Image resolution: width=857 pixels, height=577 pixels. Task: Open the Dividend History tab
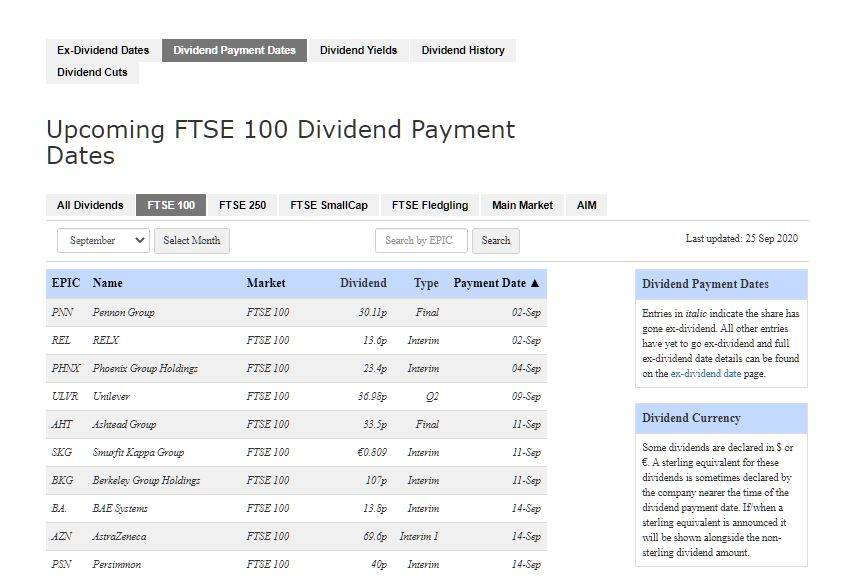click(463, 50)
